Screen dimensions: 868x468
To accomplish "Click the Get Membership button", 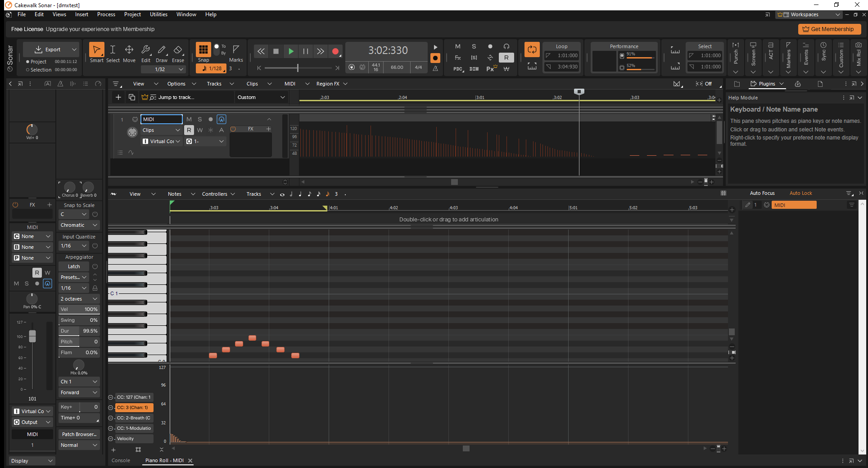I will click(829, 29).
